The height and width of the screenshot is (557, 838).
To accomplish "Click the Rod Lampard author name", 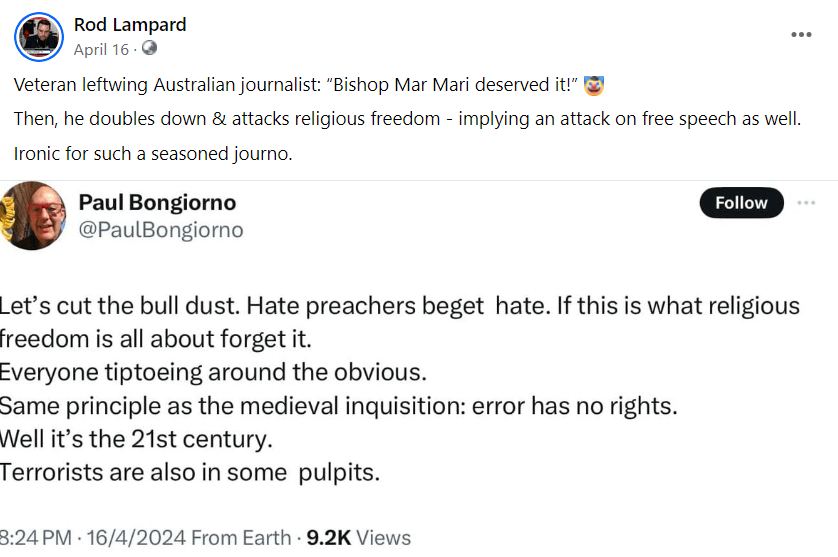I will 130,25.
